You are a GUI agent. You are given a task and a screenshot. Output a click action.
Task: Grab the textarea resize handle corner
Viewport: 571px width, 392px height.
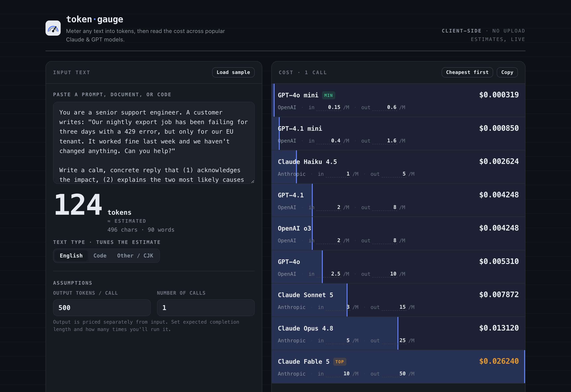point(252,181)
